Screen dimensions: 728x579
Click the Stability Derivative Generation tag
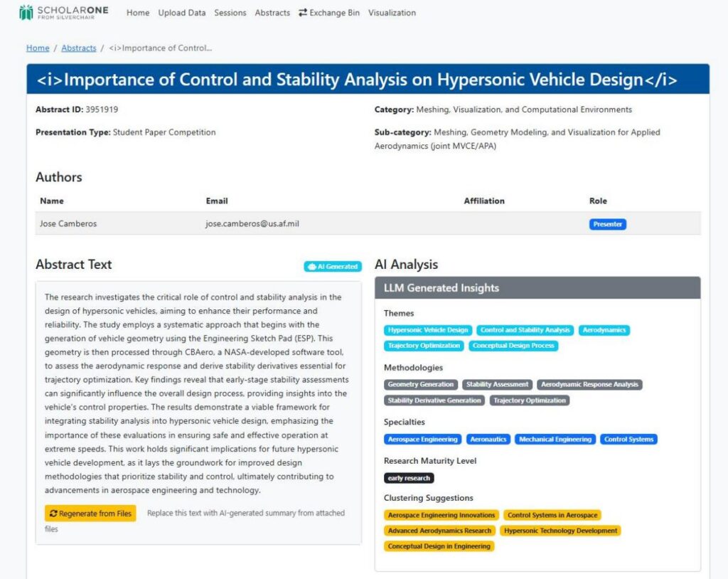pyautogui.click(x=434, y=400)
